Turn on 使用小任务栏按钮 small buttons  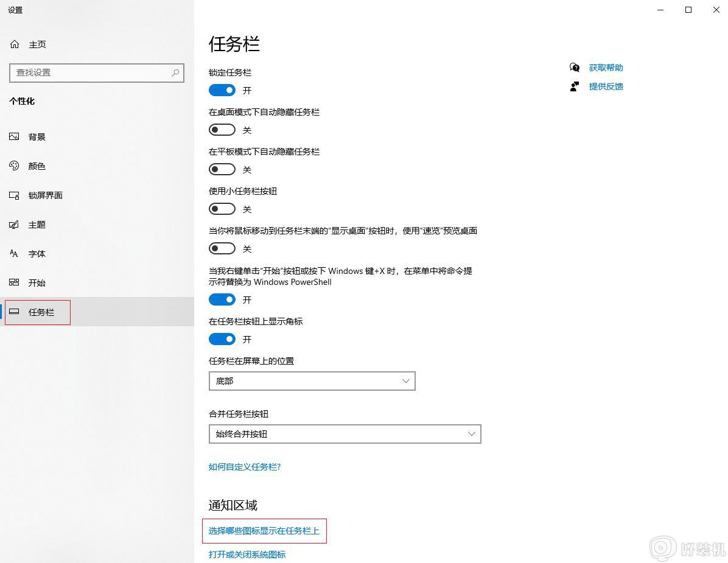pyautogui.click(x=222, y=208)
